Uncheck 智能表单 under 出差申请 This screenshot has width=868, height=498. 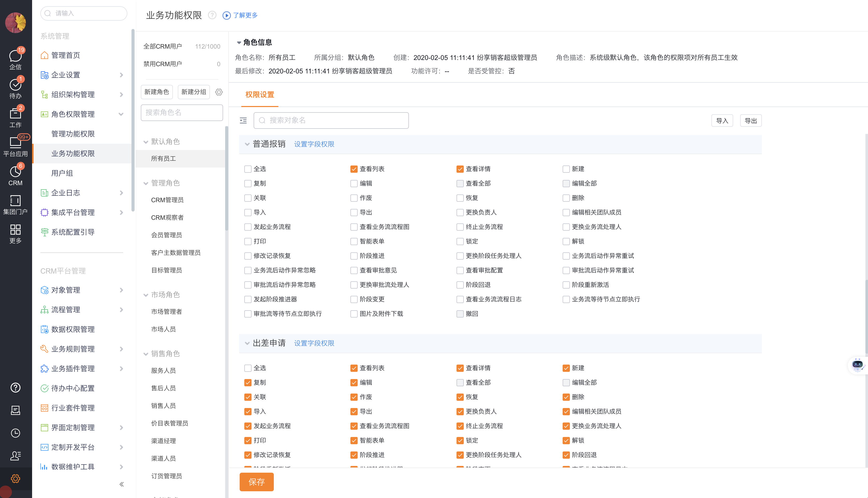click(354, 441)
